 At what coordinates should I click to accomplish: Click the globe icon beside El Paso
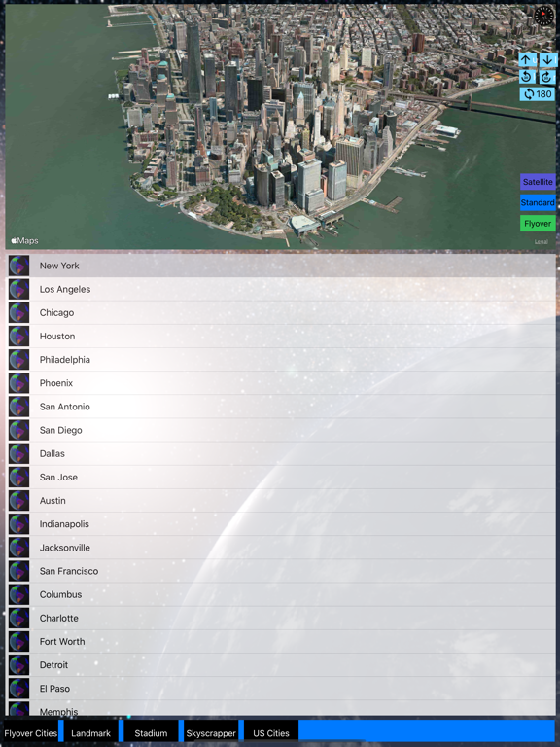coord(19,689)
